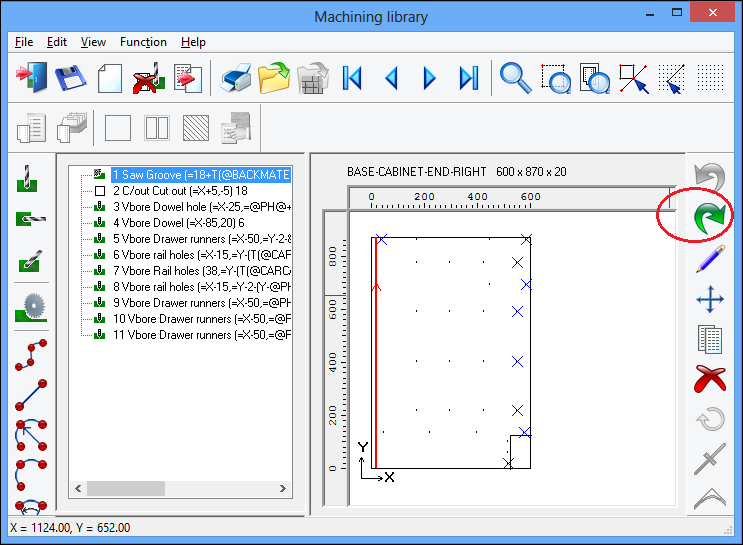Select 10 Vbore Drawer runners item

201,319
